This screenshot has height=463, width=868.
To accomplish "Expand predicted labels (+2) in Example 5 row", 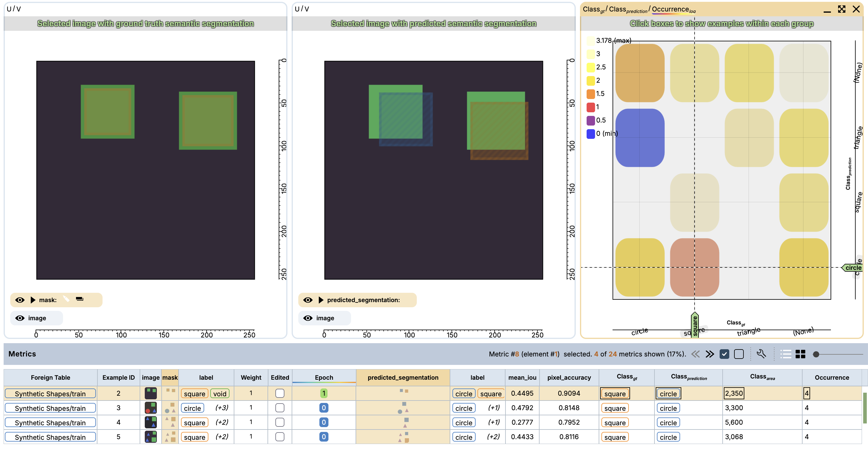I will click(x=493, y=437).
